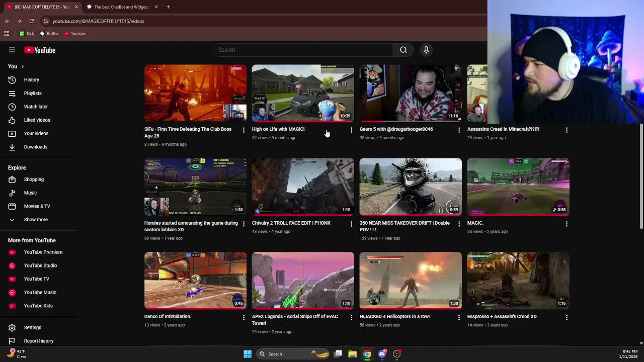644x362 pixels.
Task: Open a new browser tab
Action: 168,7
